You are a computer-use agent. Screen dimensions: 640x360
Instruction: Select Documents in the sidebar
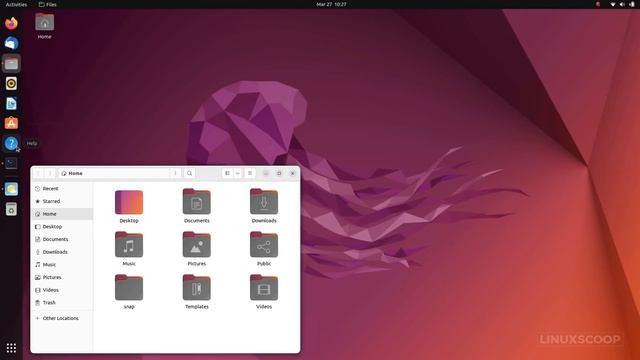pyautogui.click(x=62, y=239)
